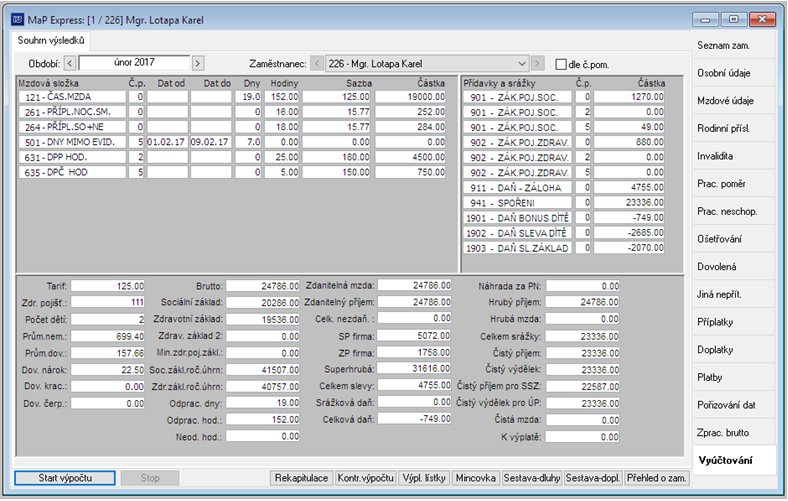Select the Souhrn výsledků tab
The width and height of the screenshot is (788, 501).
(x=51, y=41)
